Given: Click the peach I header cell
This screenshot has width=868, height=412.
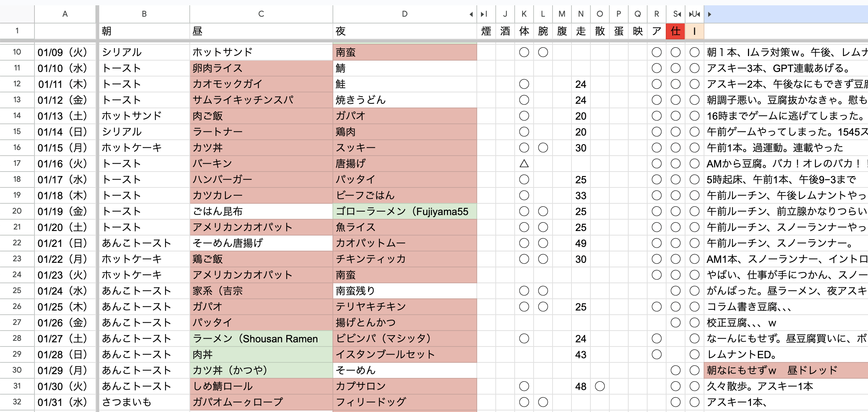Looking at the screenshot, I should pos(695,31).
